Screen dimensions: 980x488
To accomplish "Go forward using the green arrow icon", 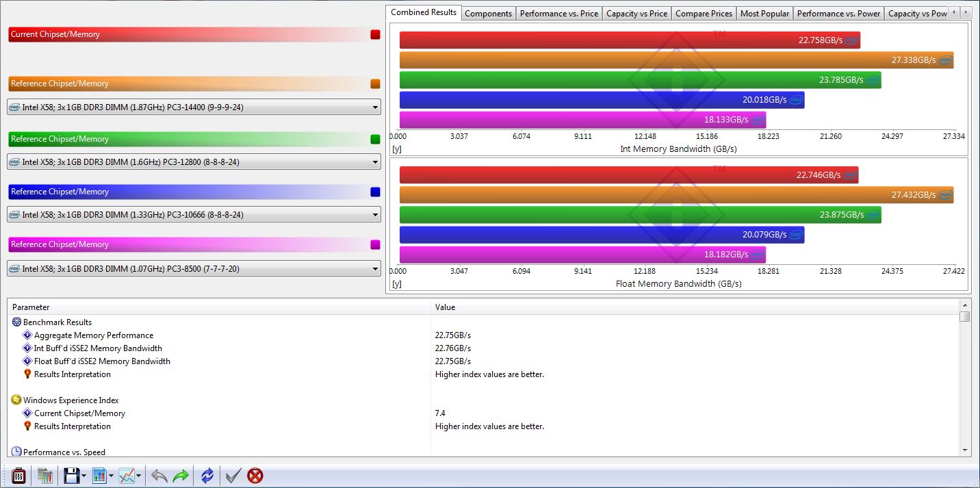I will 181,475.
